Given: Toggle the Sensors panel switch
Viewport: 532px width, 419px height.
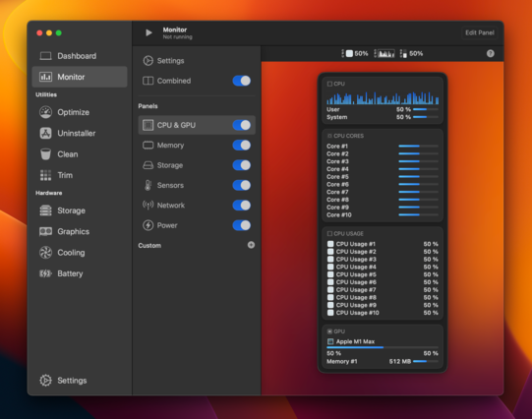Looking at the screenshot, I should point(242,185).
